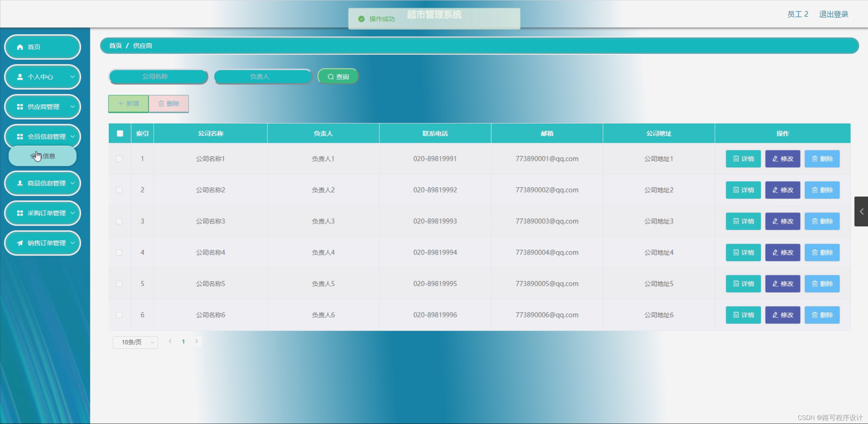This screenshot has width=868, height=424.
Task: Click the trash icon in the toolbar 删除 button
Action: [x=161, y=104]
